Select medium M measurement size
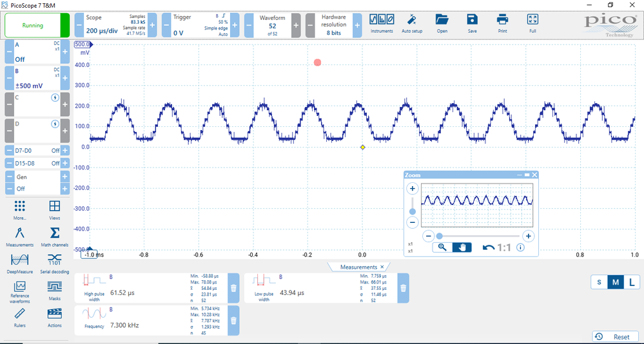Image resolution: width=644 pixels, height=344 pixels. [x=615, y=282]
